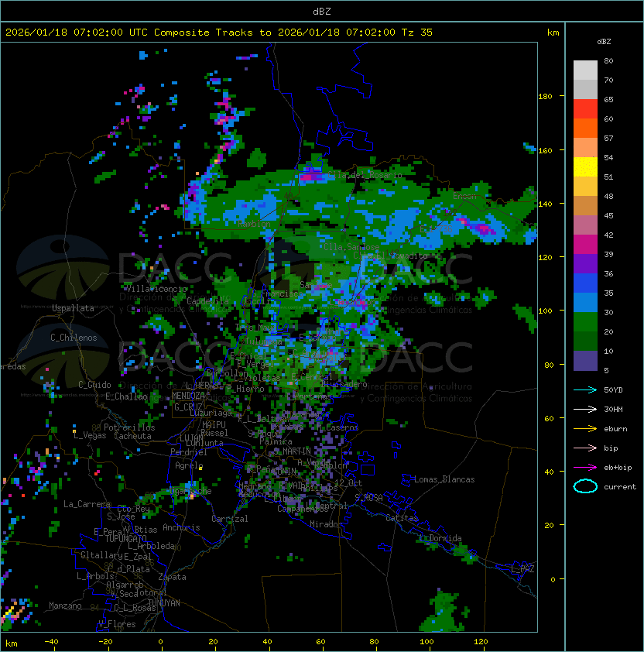Click the pink bip arrow in legend
This screenshot has height=652, width=644.
[585, 448]
